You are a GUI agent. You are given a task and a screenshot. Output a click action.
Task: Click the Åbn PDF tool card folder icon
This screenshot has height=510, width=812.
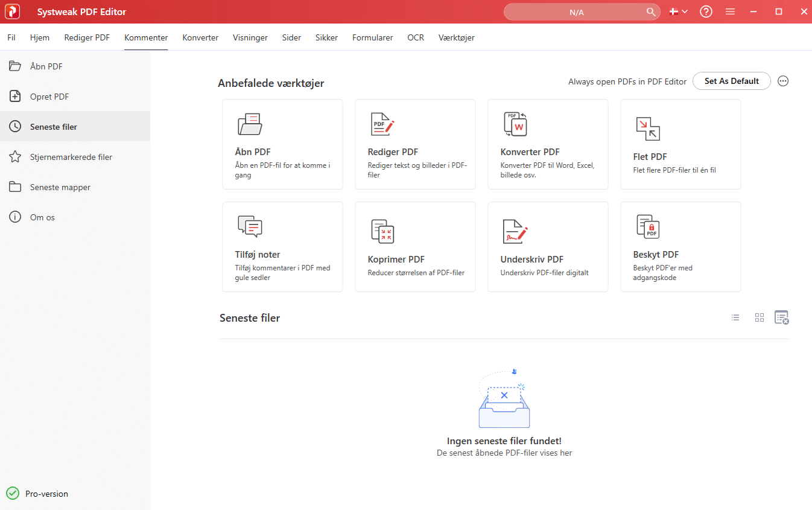click(250, 124)
